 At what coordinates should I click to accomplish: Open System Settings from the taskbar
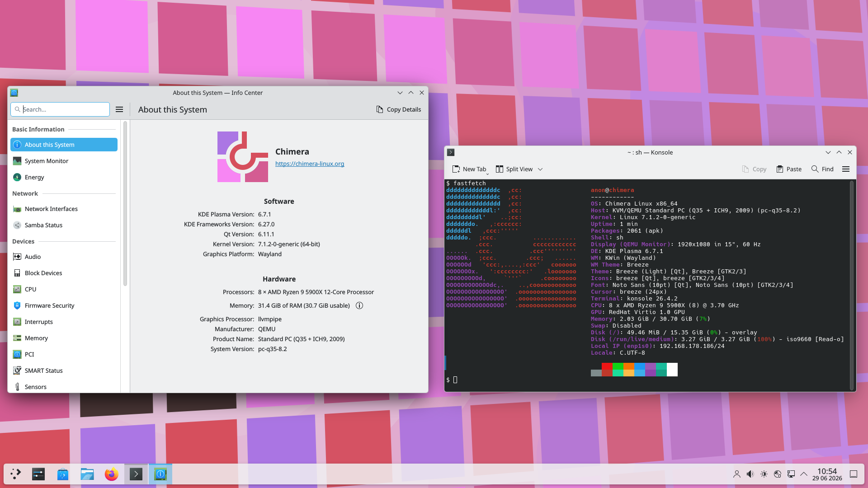(38, 474)
